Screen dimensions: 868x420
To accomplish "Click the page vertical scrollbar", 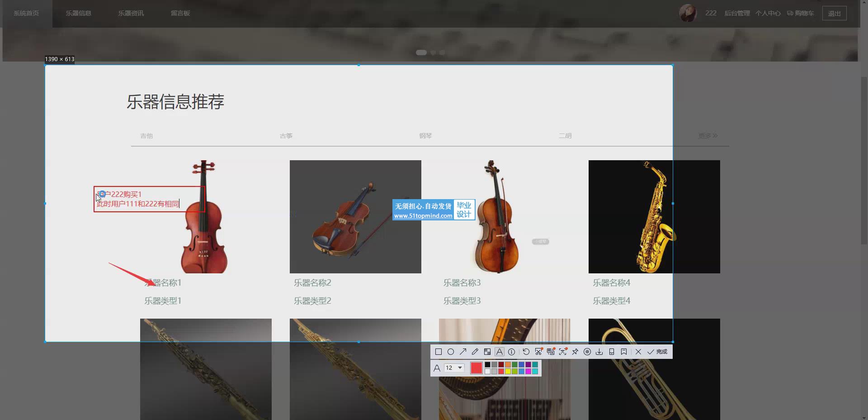I will [864, 161].
